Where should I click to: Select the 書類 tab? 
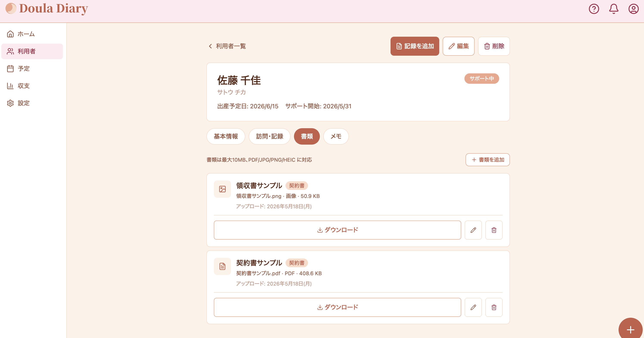click(x=307, y=136)
